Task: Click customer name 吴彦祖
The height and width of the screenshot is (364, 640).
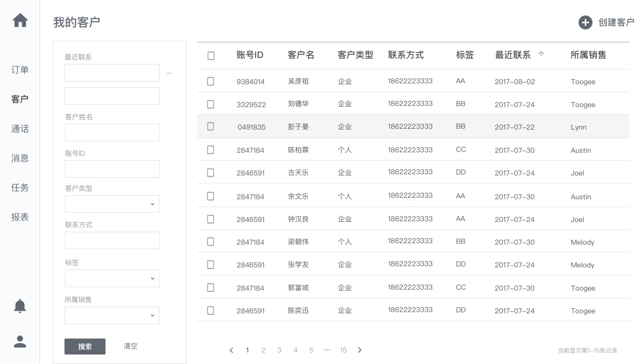Action: [x=299, y=81]
